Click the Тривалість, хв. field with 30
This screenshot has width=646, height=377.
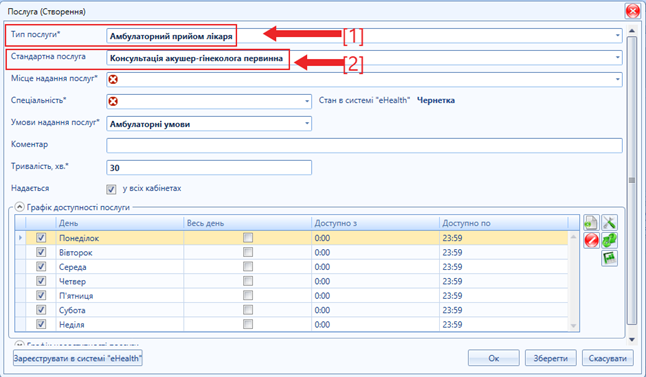click(x=209, y=168)
